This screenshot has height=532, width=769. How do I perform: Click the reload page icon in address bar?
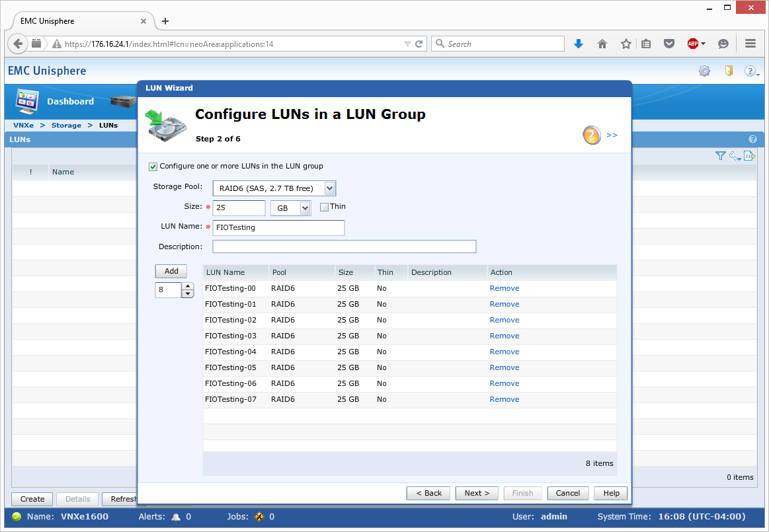click(x=419, y=44)
